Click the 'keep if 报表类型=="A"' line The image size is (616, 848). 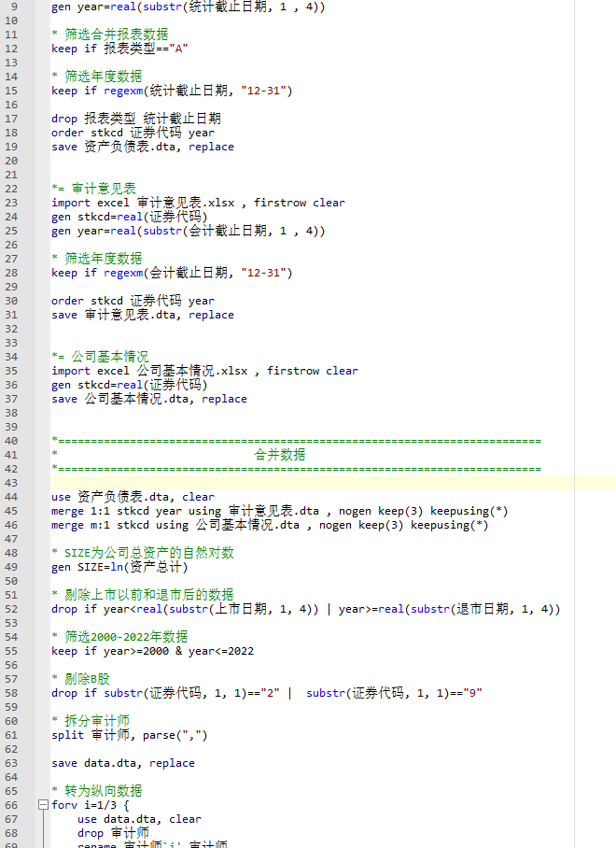(x=123, y=49)
